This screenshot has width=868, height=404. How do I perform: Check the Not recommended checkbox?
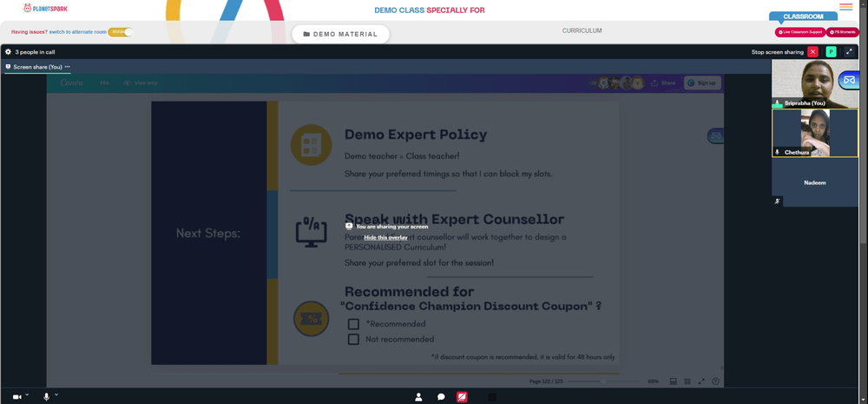tap(353, 339)
